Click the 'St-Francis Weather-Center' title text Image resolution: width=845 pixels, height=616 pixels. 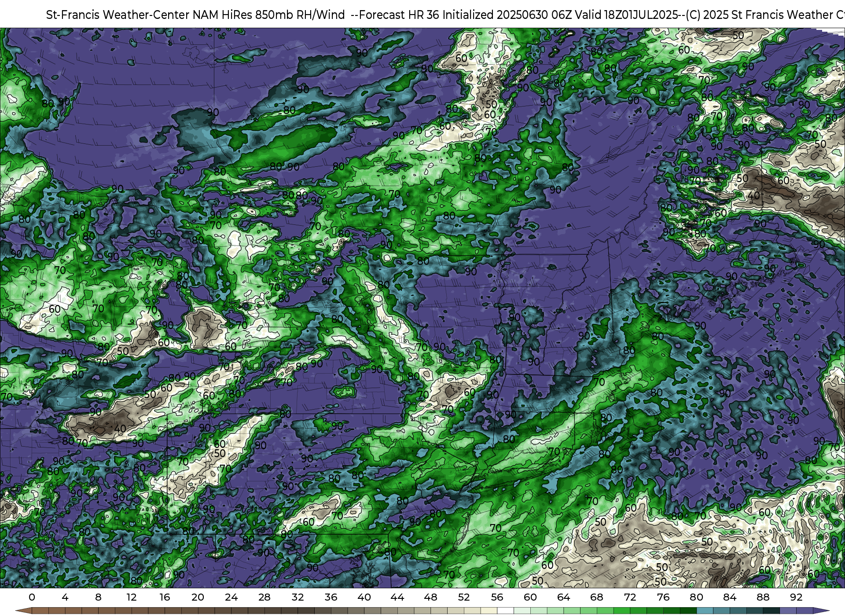coord(118,15)
